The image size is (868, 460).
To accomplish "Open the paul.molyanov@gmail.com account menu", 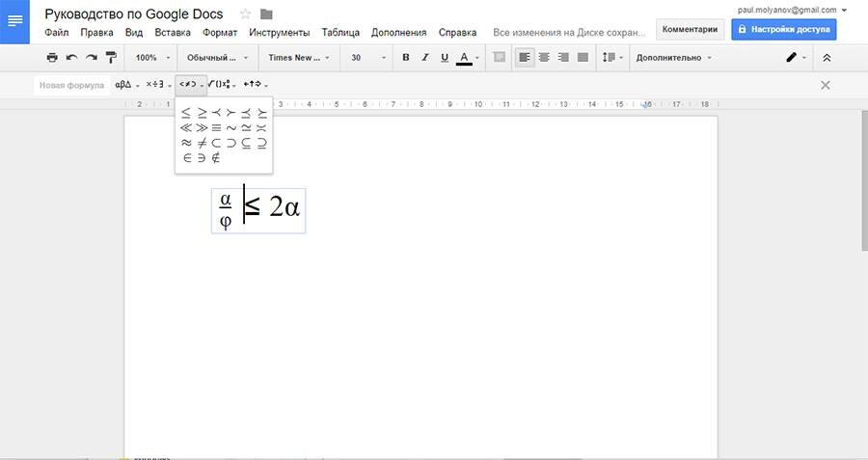I will coord(792,10).
